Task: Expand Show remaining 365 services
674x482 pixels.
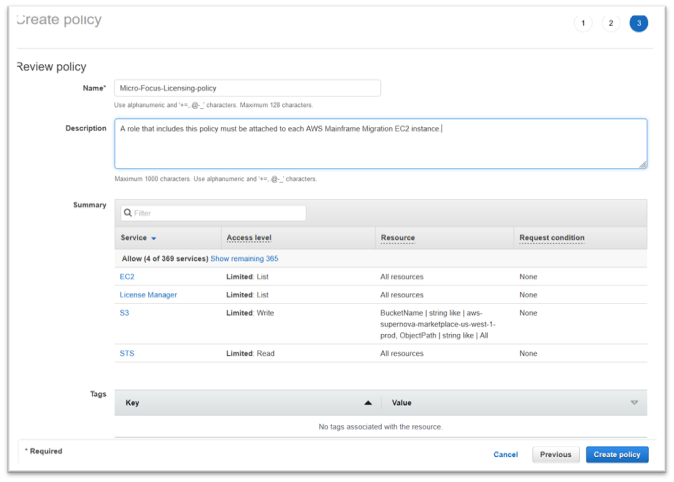Action: point(244,259)
